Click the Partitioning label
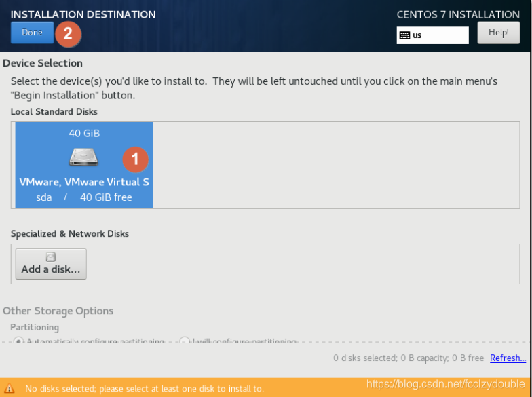 (x=35, y=327)
